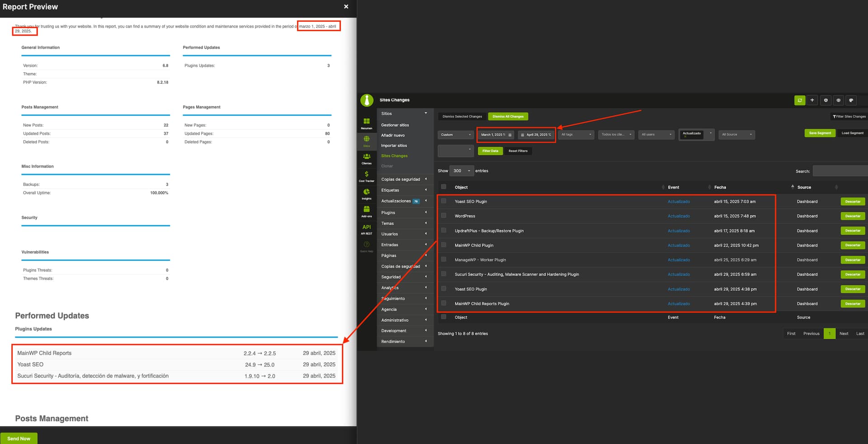Viewport: 868px width, 444px height.
Task: Click the Search input field
Action: (840, 171)
